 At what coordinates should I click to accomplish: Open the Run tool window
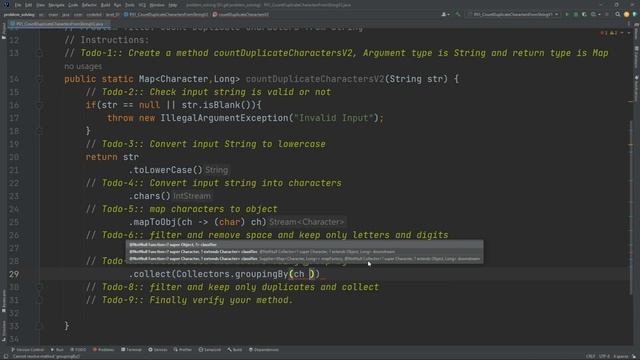57,350
